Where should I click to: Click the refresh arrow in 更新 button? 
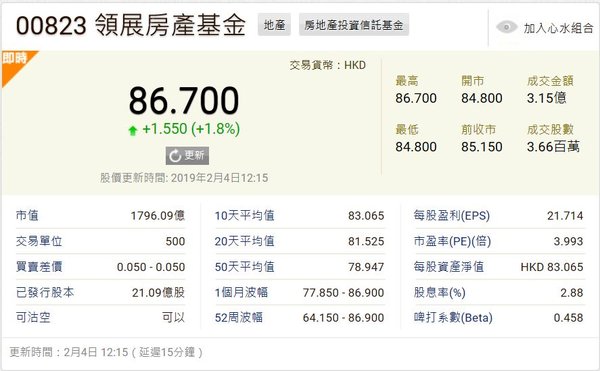(x=175, y=156)
